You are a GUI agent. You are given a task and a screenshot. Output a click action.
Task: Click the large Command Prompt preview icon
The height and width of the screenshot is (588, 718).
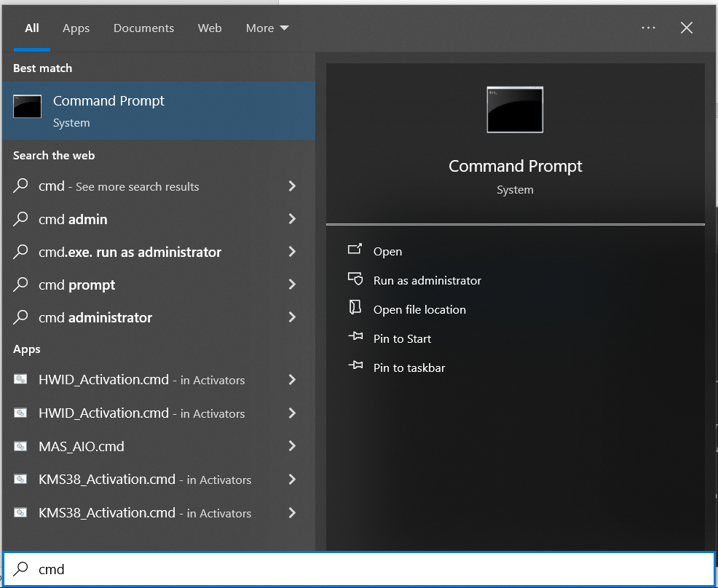pyautogui.click(x=515, y=109)
